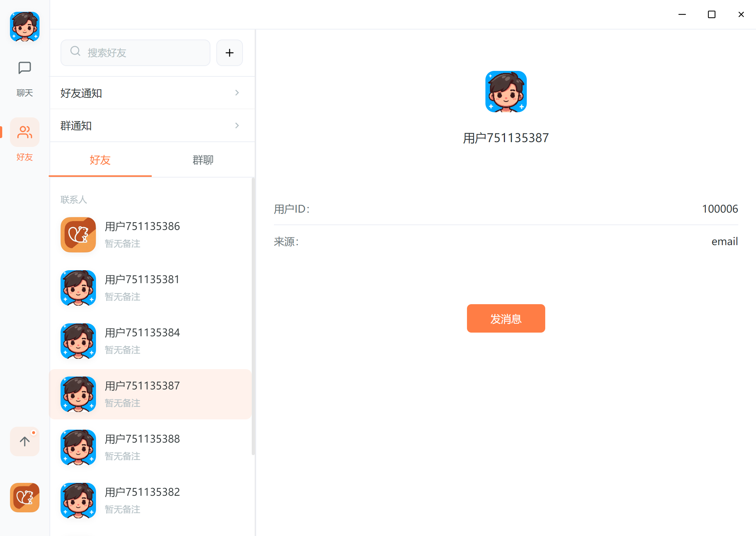
Task: Click your profile avatar at top of sidebar
Action: [x=24, y=26]
